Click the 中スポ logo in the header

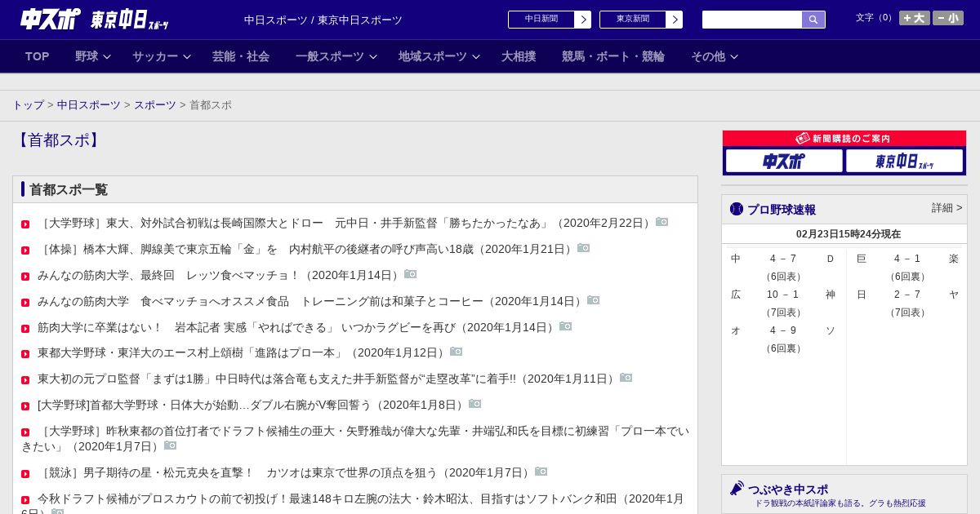coord(51,19)
